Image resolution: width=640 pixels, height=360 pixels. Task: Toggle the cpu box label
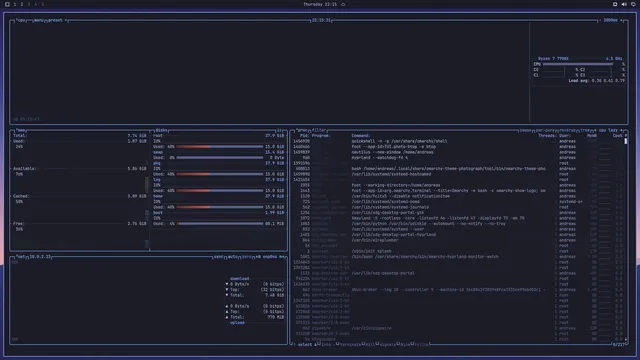(20, 20)
